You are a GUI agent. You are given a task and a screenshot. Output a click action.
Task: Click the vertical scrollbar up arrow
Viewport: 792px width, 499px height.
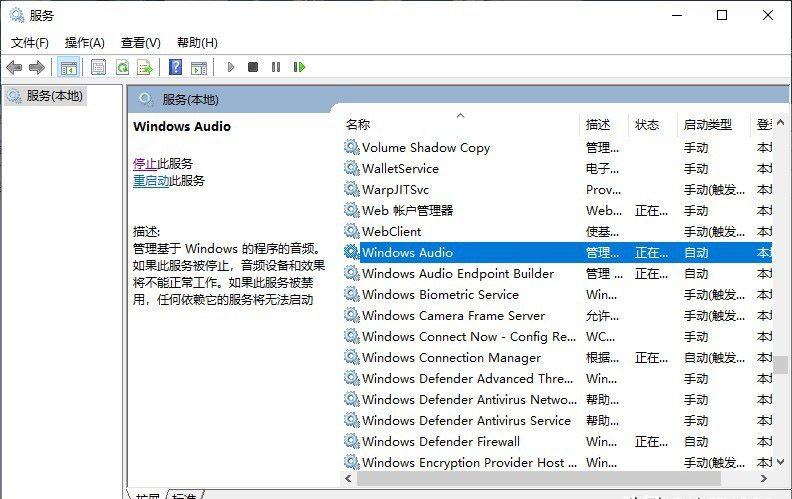[x=780, y=122]
